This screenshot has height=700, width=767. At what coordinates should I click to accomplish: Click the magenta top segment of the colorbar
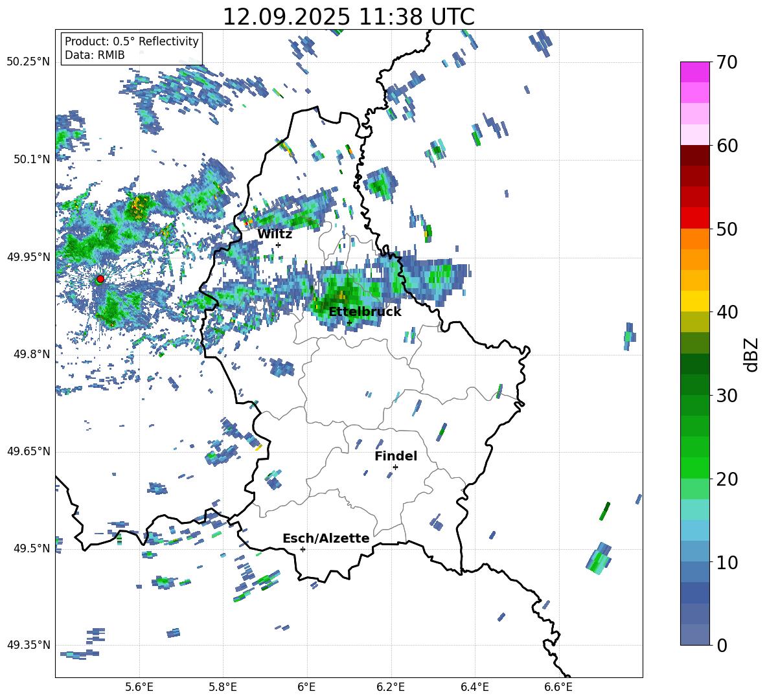point(694,72)
